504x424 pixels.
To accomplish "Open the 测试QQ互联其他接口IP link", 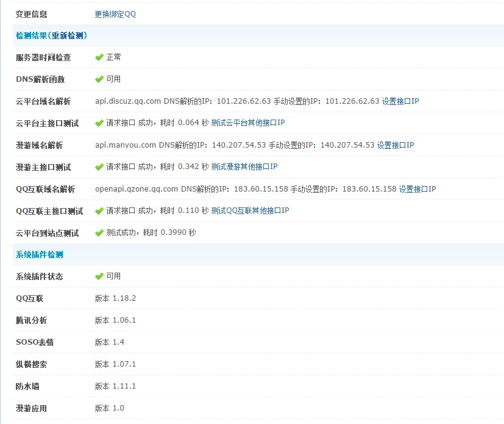I will point(250,210).
